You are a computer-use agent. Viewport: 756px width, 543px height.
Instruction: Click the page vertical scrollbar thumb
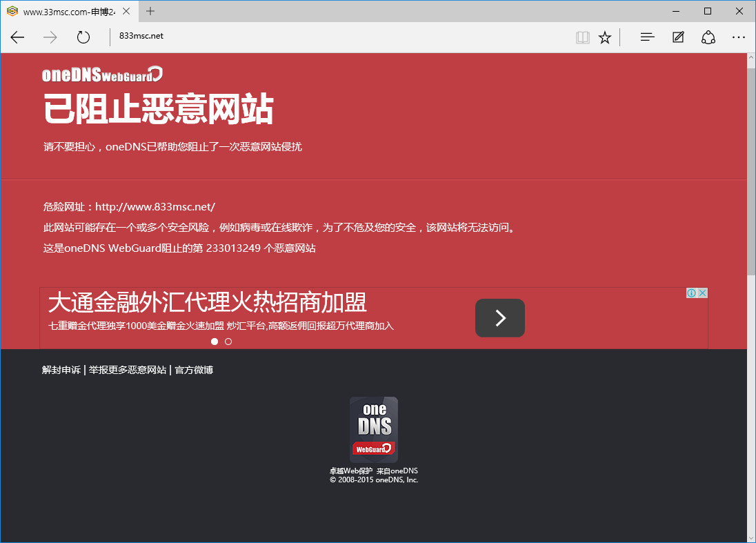[751, 171]
